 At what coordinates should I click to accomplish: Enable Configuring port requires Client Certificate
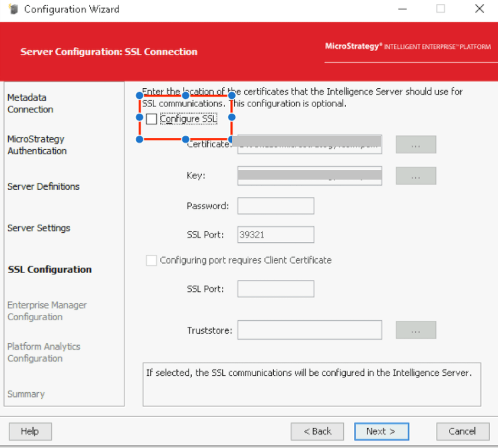(x=151, y=260)
